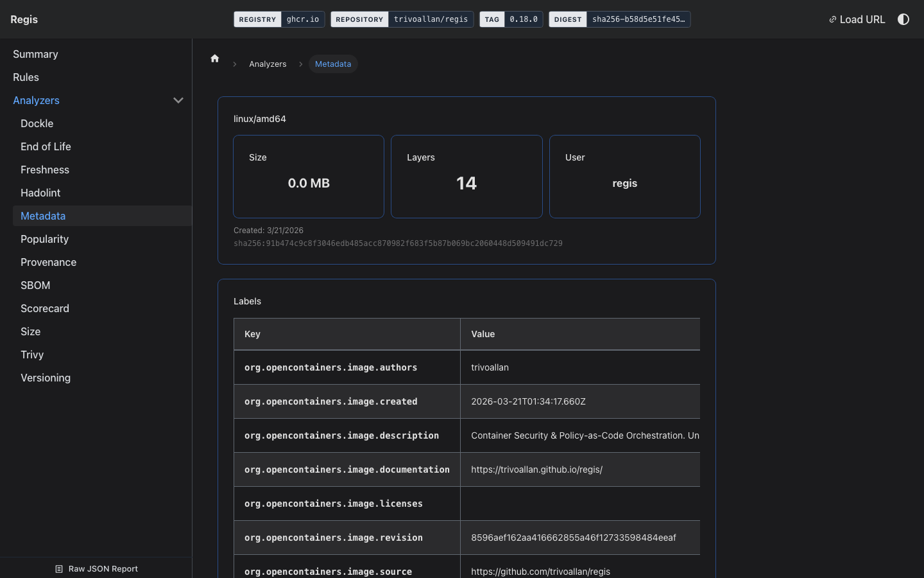Viewport: 924px width, 578px height.
Task: Select the Hadolint analyzer
Action: pos(40,193)
